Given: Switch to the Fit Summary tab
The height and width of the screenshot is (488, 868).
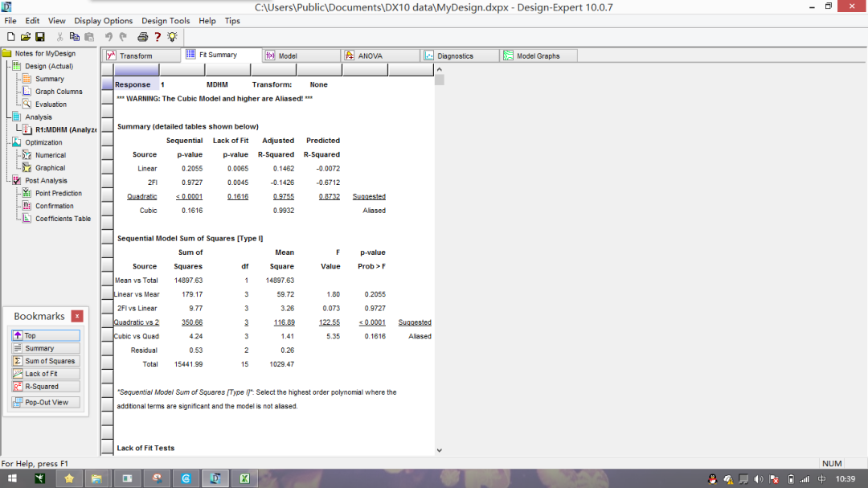Looking at the screenshot, I should tap(221, 55).
